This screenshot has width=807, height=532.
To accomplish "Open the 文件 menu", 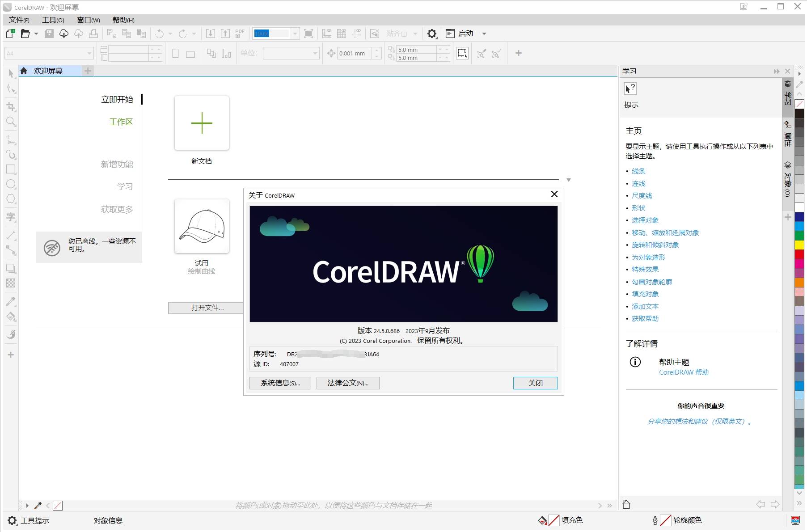I will tap(19, 20).
